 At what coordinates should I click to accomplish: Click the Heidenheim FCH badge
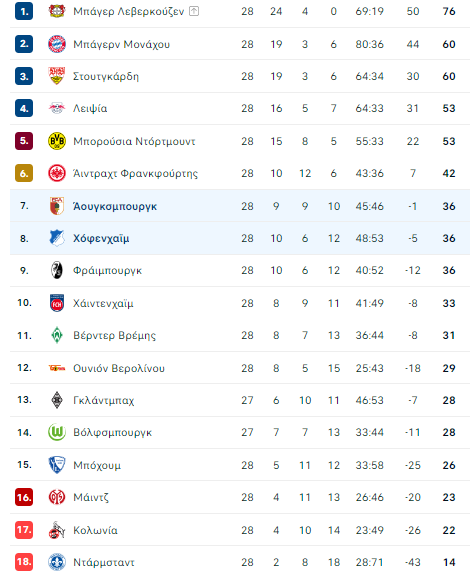(x=57, y=303)
